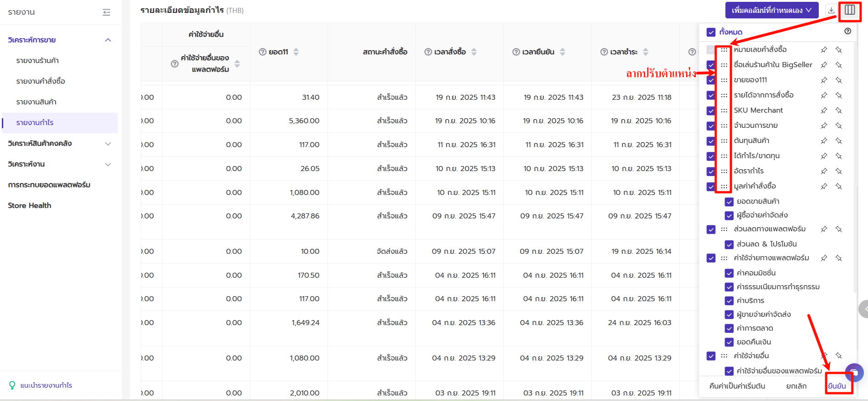Collapse the รายงาน sidebar menu icon
The height and width of the screenshot is (401, 868).
[106, 12]
